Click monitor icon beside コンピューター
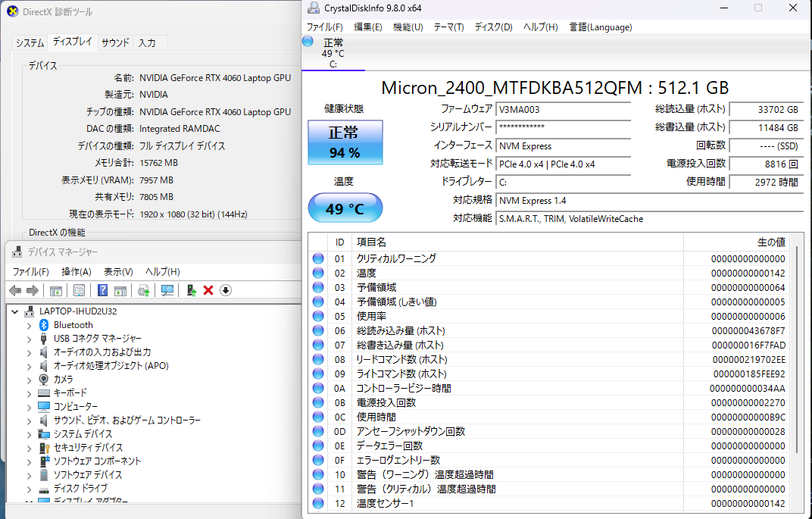Image resolution: width=812 pixels, height=519 pixels. pos(44,407)
